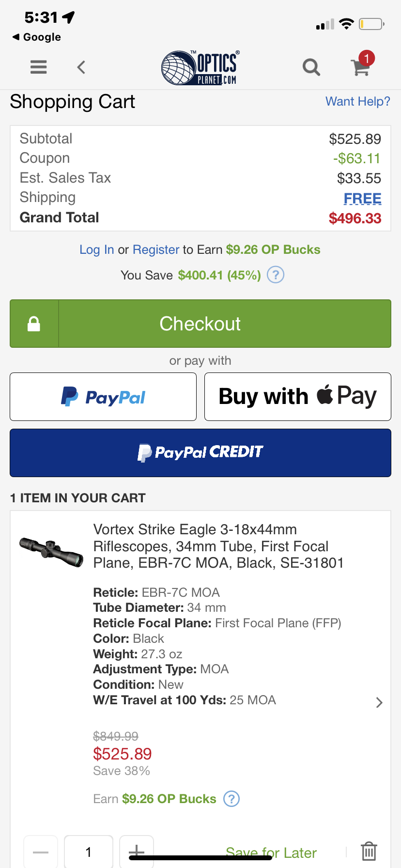Show savings info question mark icon
401x868 pixels.
tap(276, 275)
